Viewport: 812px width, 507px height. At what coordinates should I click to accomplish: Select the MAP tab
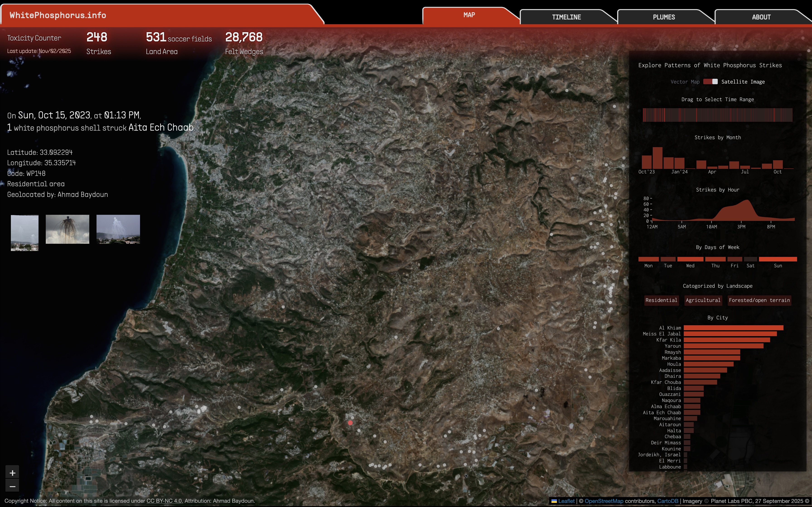tap(469, 15)
